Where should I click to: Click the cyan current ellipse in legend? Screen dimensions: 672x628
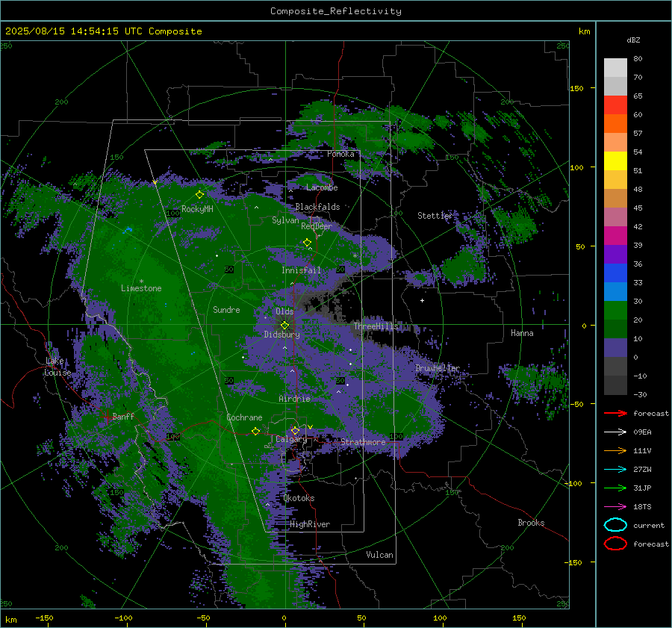click(x=615, y=525)
